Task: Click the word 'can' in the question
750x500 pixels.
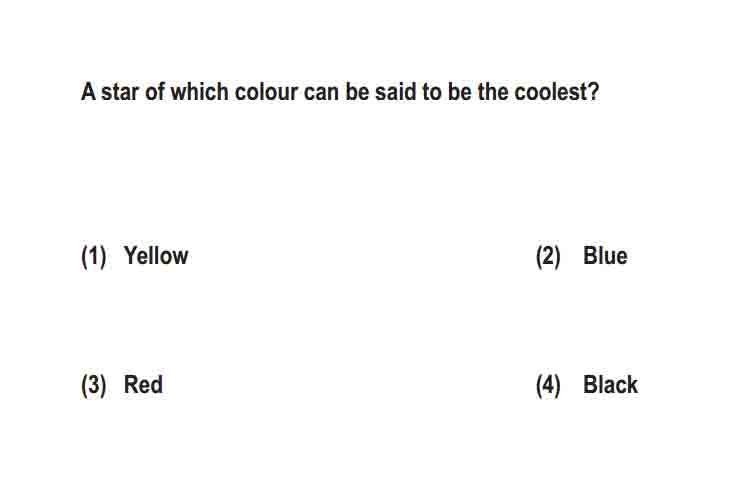Action: point(321,93)
